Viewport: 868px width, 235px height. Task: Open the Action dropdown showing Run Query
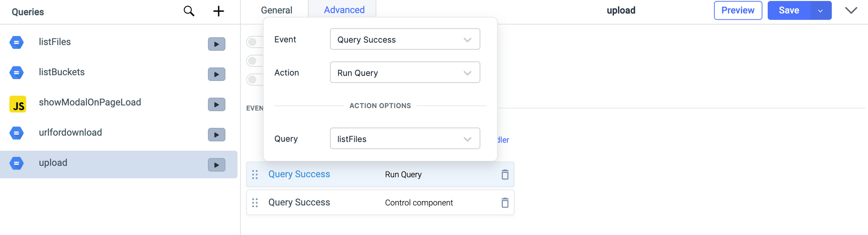pos(404,73)
